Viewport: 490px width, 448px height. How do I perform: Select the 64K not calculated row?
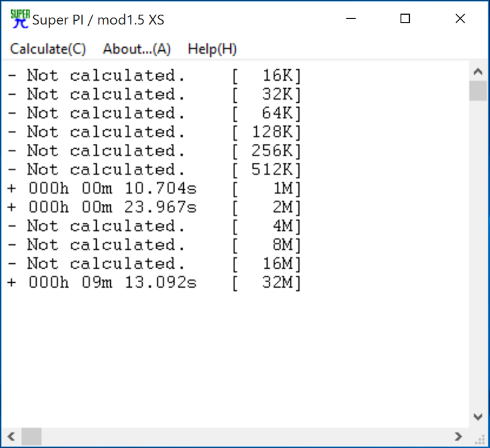click(x=154, y=113)
